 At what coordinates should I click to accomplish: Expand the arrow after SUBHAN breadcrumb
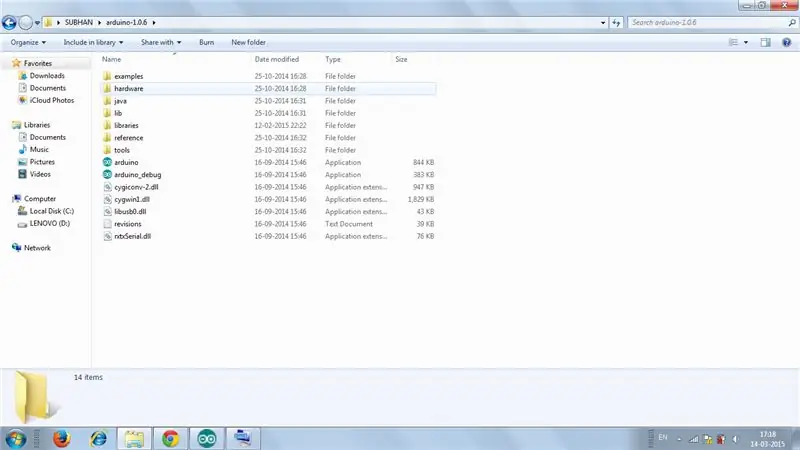tap(99, 22)
